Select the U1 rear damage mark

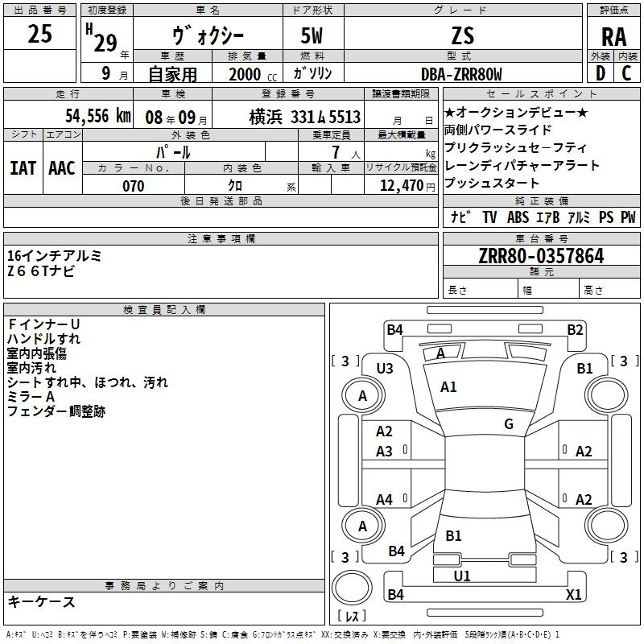click(x=461, y=576)
